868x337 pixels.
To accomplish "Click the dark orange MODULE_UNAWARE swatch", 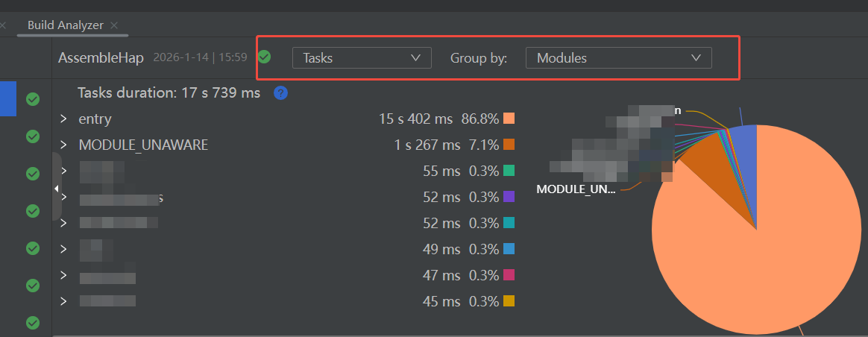I will pos(509,145).
